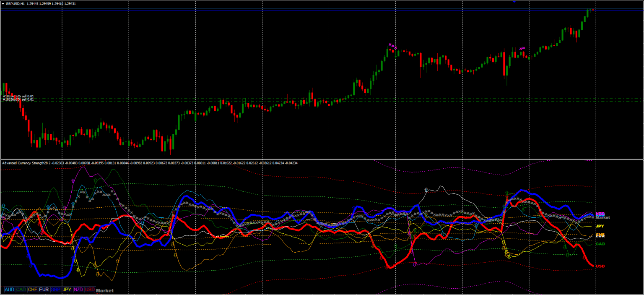644x295 pixels.
Task: Toggle the GBP currency line
Action: tap(55, 290)
